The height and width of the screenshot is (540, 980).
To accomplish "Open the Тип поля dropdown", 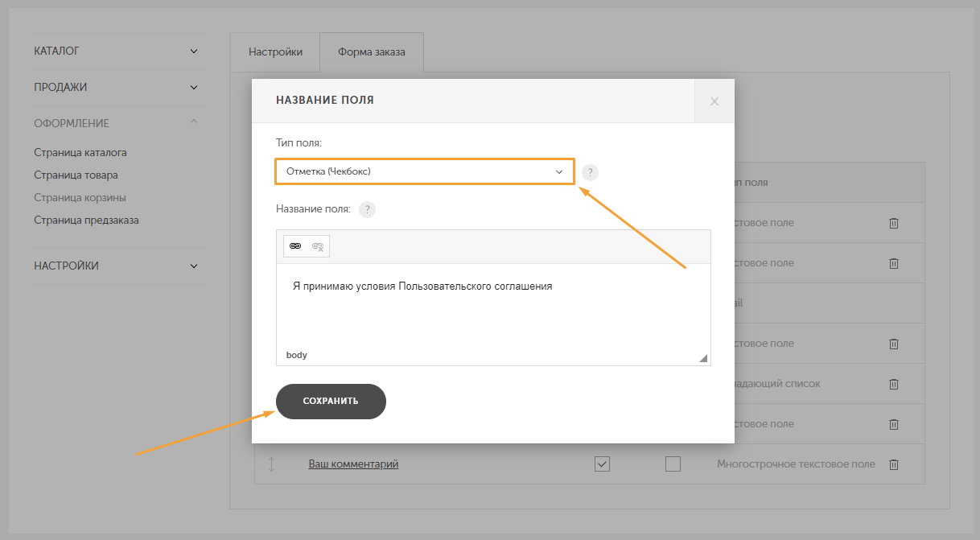I will tap(425, 171).
